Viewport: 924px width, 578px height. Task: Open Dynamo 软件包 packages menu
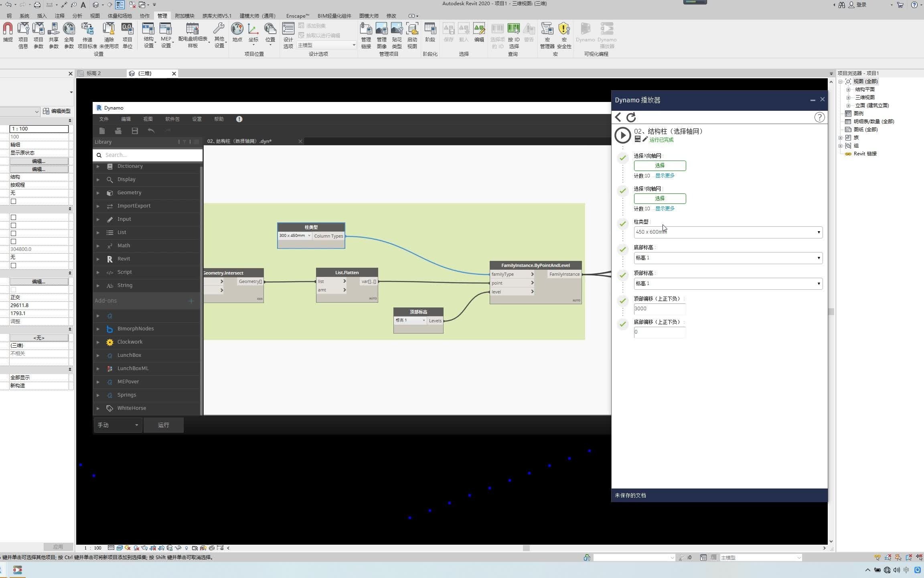pyautogui.click(x=172, y=119)
